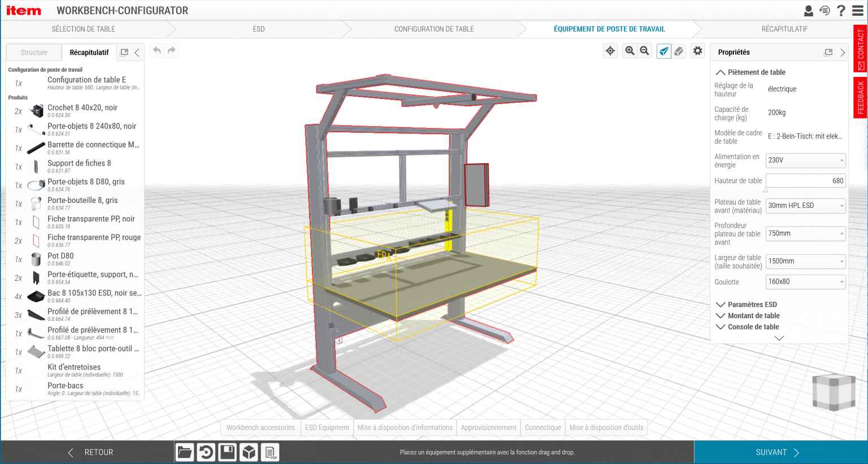868x464 pixels.
Task: Open the red CONTACT side tab
Action: [860, 49]
